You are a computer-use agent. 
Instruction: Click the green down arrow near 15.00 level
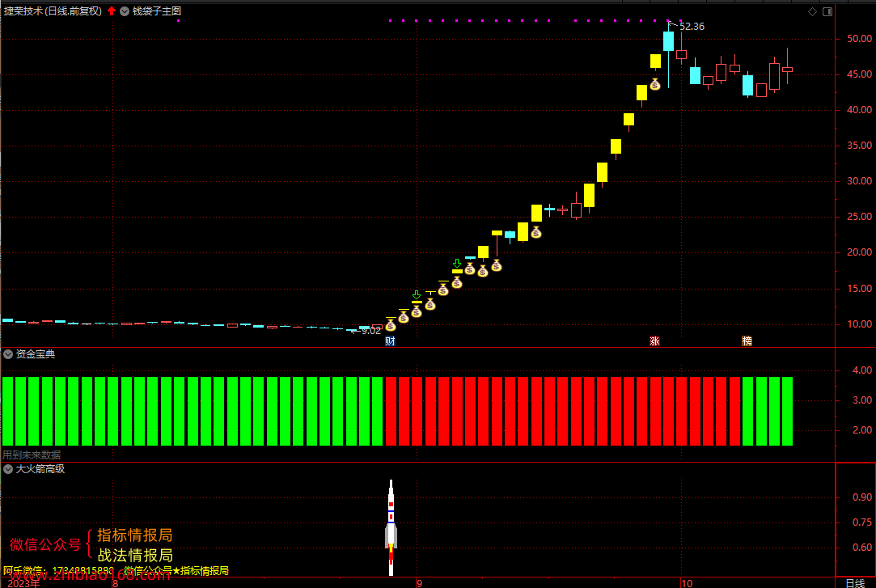tap(417, 295)
